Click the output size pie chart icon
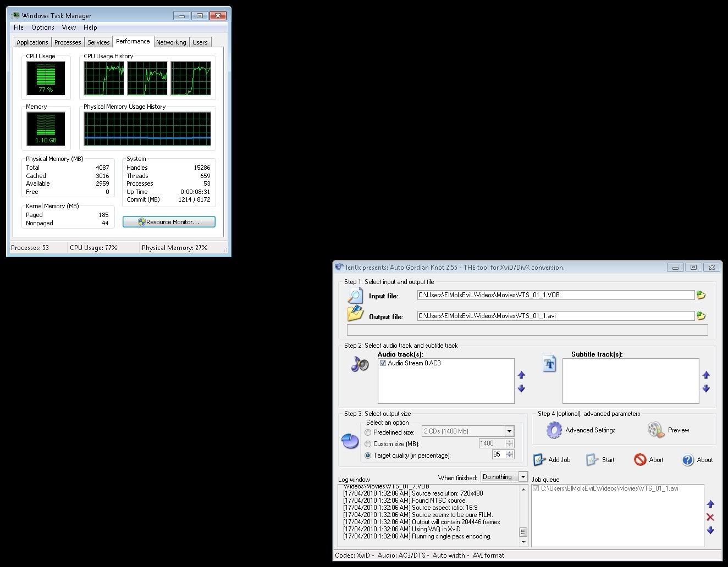This screenshot has width=728, height=567. coord(350,441)
